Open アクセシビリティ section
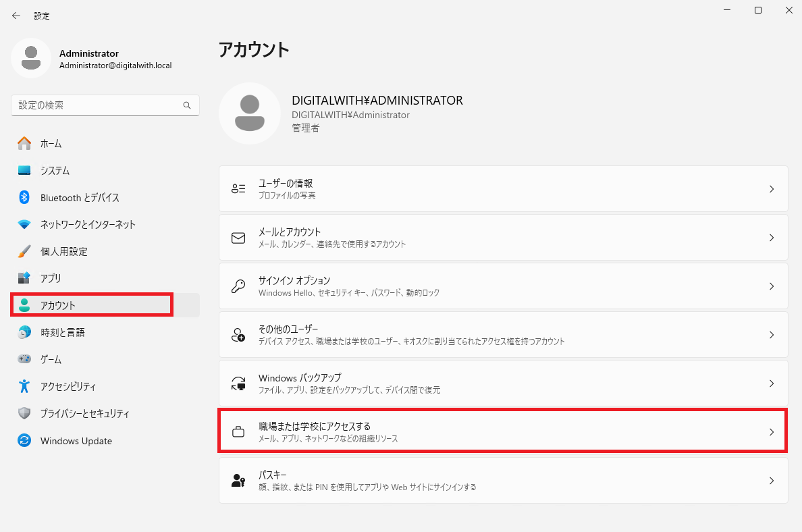The height and width of the screenshot is (532, 802). pos(105,387)
